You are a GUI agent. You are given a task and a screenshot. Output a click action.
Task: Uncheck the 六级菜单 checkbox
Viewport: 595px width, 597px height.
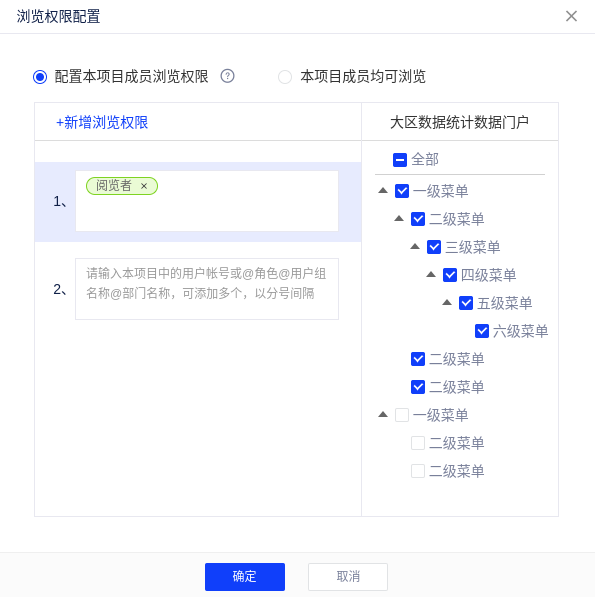(x=482, y=331)
